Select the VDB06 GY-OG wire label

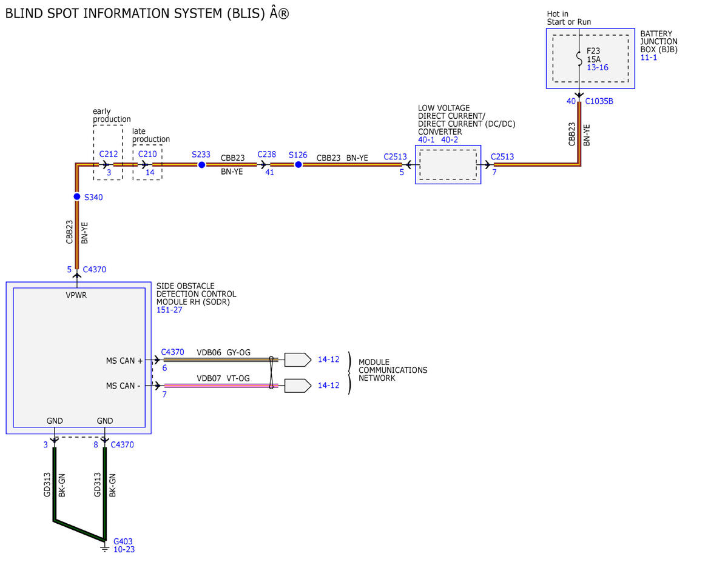(223, 352)
